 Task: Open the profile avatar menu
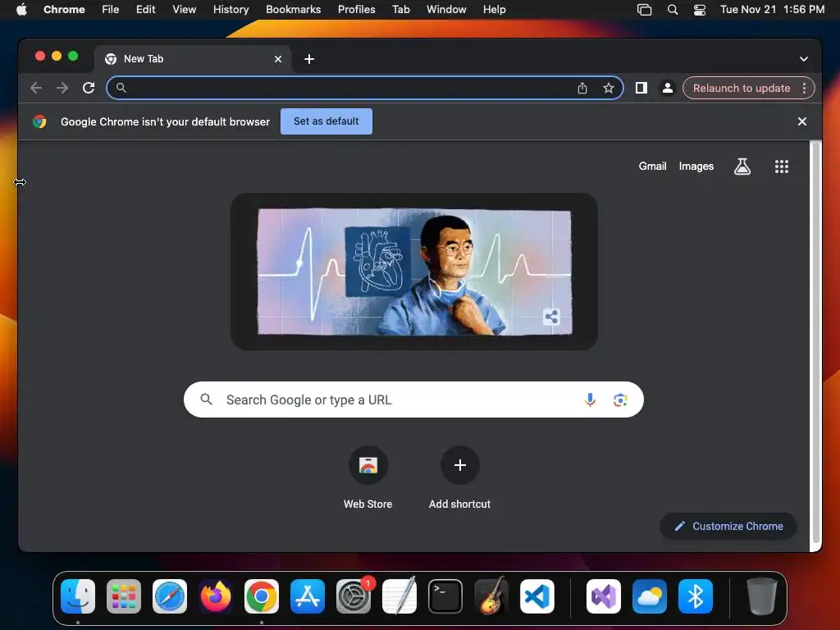tap(668, 88)
